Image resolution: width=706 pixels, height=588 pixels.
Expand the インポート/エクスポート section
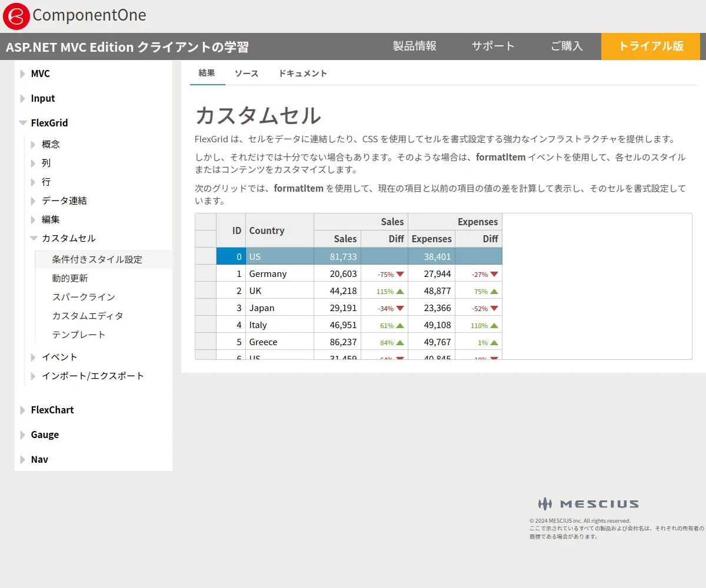point(34,376)
